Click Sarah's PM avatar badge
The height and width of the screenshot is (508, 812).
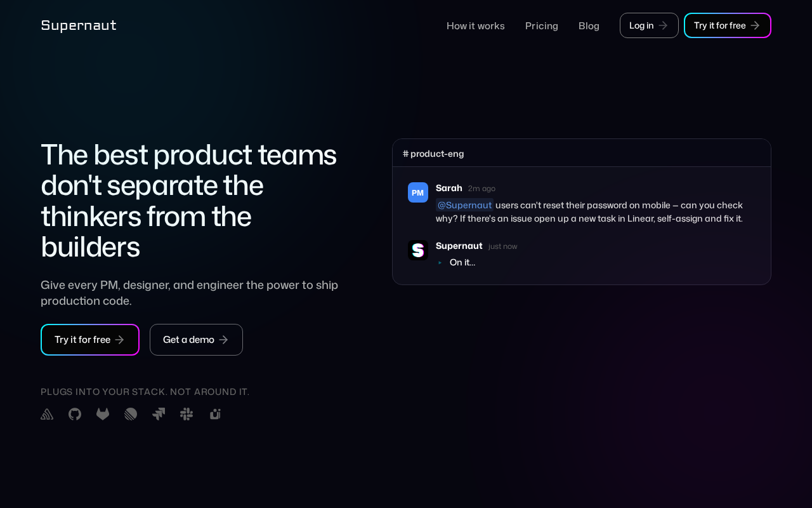tap(418, 192)
